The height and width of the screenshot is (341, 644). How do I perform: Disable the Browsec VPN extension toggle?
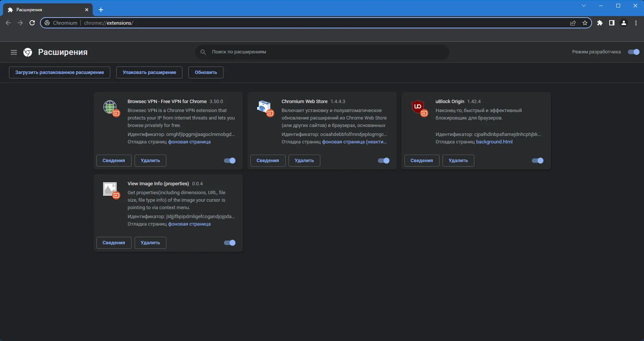coord(230,161)
